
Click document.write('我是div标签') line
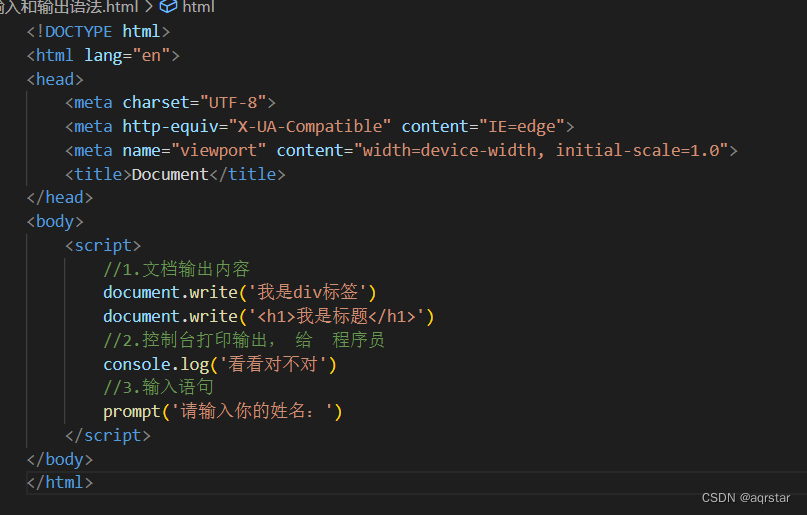[240, 293]
